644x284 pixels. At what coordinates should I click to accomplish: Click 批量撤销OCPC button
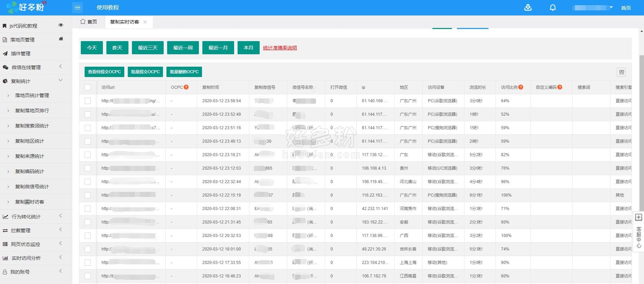pyautogui.click(x=184, y=72)
